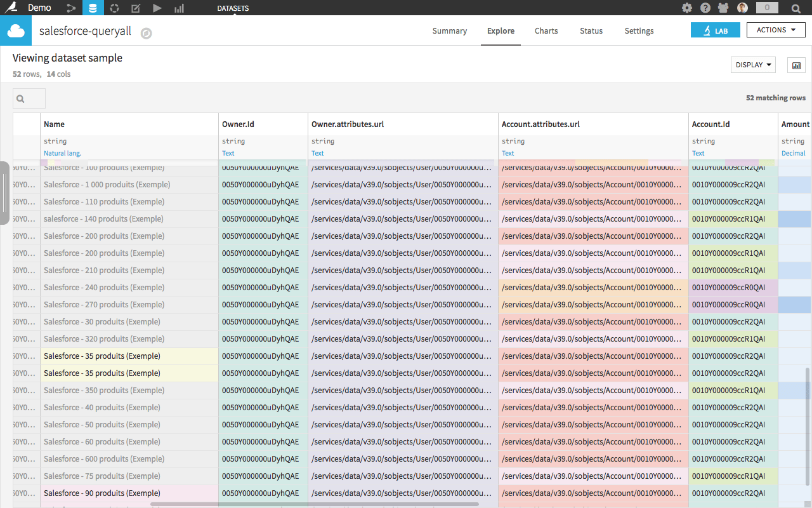Open the Dashboards bar chart icon
This screenshot has height=508, width=812.
tap(179, 8)
